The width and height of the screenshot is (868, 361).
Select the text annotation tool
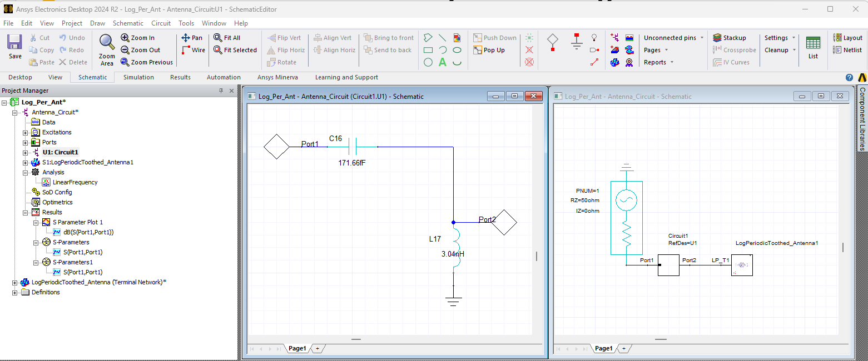click(442, 62)
